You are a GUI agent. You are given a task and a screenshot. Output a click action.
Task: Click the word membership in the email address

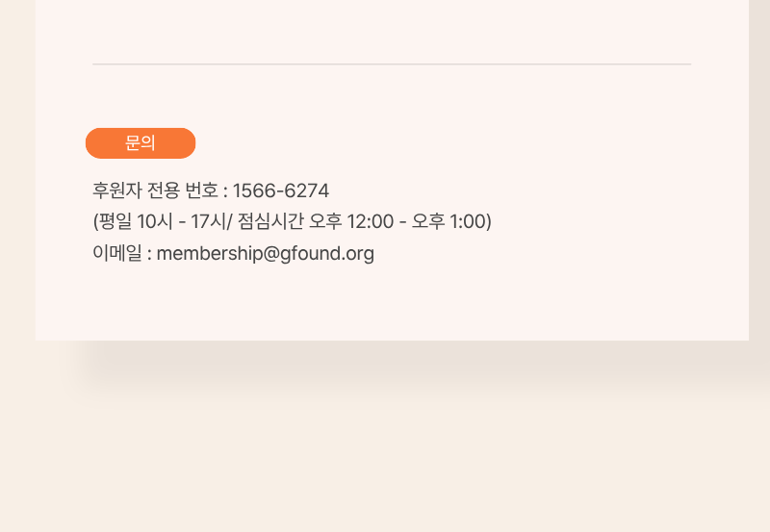(x=210, y=253)
